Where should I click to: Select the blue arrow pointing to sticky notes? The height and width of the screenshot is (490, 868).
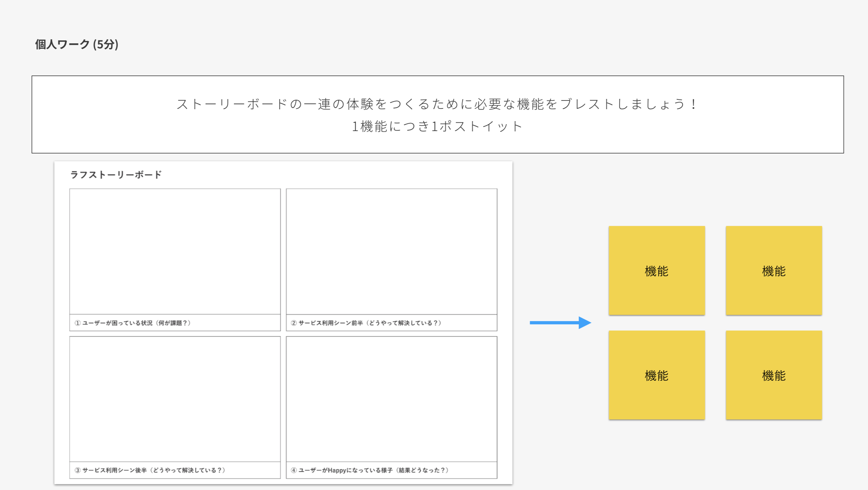[x=560, y=323]
